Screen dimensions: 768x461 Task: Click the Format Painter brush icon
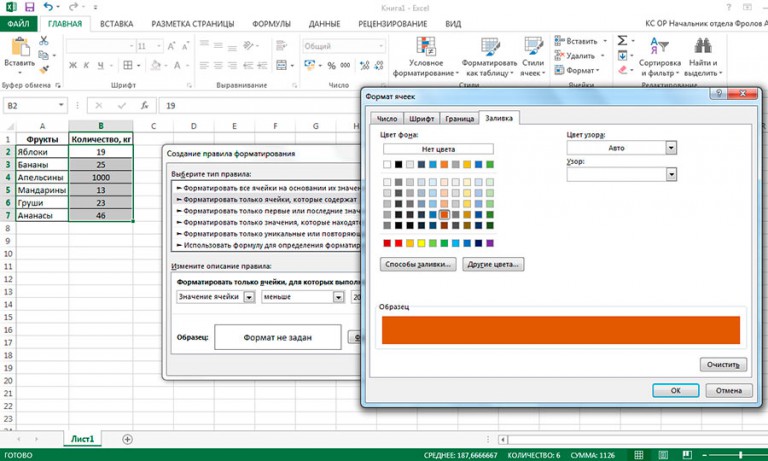pos(44,69)
